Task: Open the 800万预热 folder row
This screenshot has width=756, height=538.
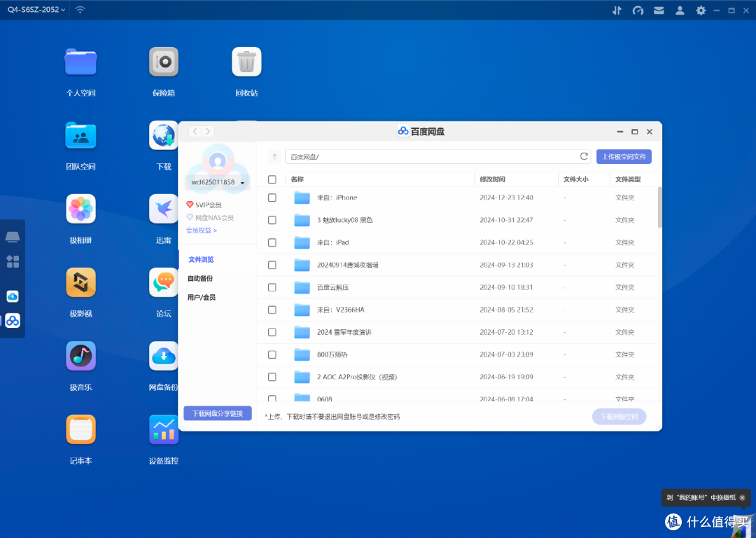Action: point(457,354)
